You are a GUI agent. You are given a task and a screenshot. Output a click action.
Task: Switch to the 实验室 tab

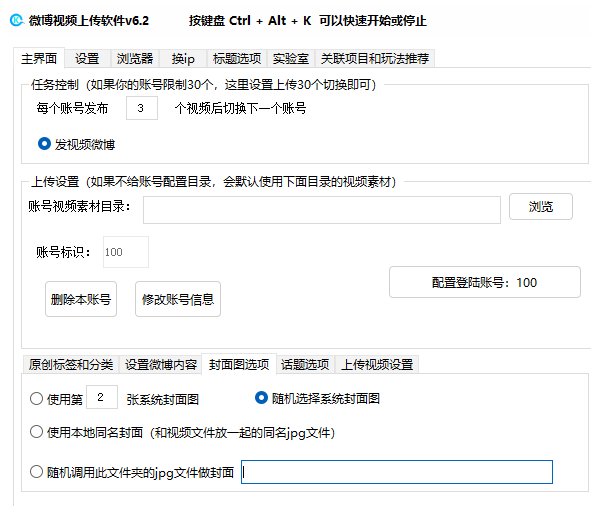(x=291, y=59)
